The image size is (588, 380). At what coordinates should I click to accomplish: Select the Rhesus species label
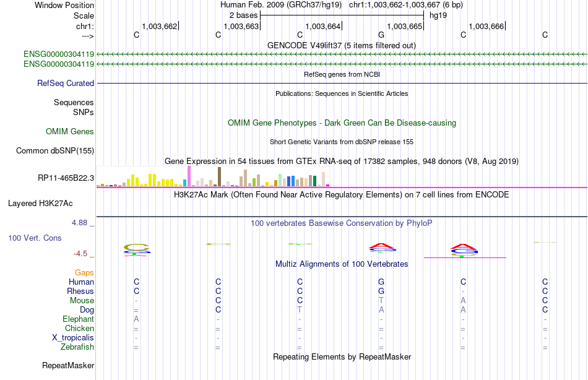point(80,291)
